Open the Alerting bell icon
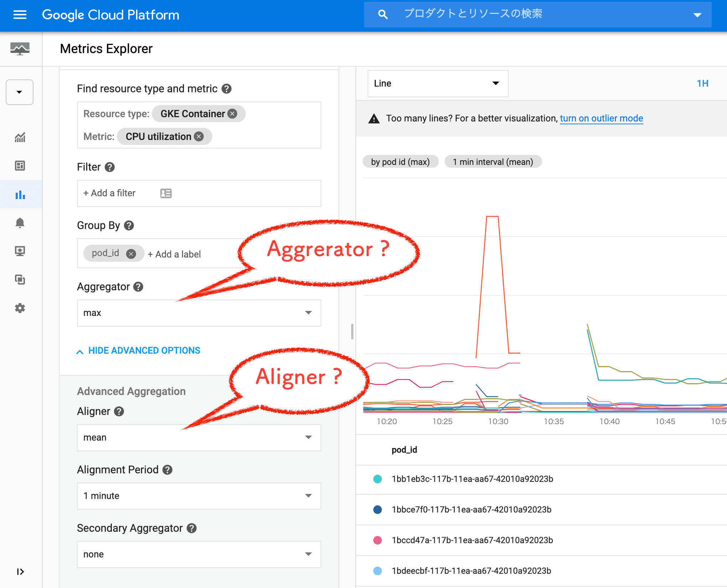 pyautogui.click(x=20, y=223)
